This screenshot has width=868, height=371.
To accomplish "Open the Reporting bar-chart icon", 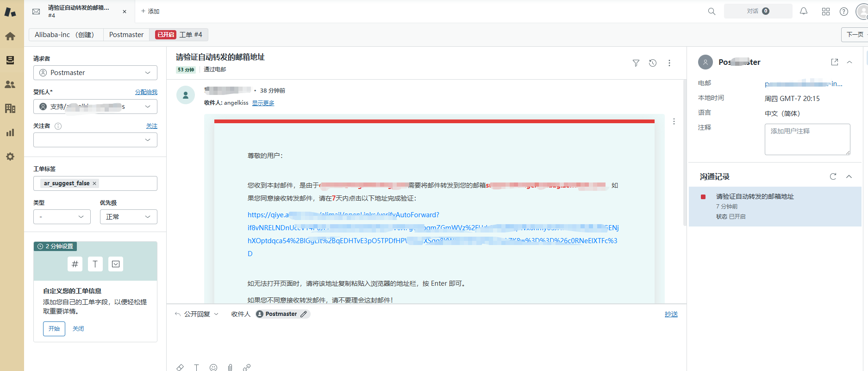I will tap(10, 132).
